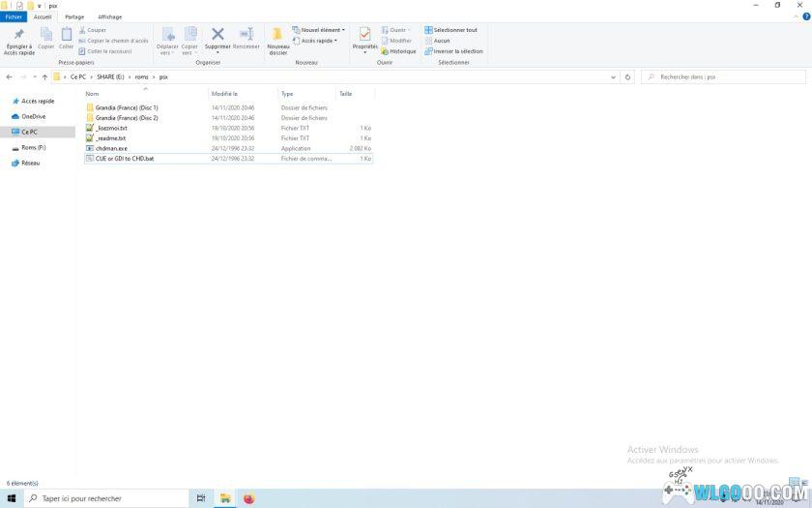
Task: Click Sélectionner tout in the ribbon
Action: (x=450, y=30)
